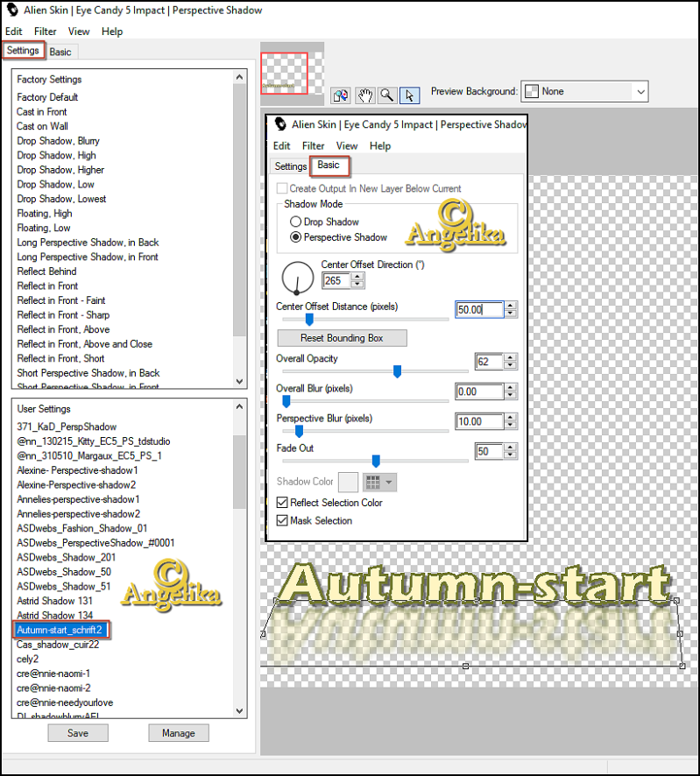Open the Filter menu in main window
The height and width of the screenshot is (776, 700).
[45, 32]
